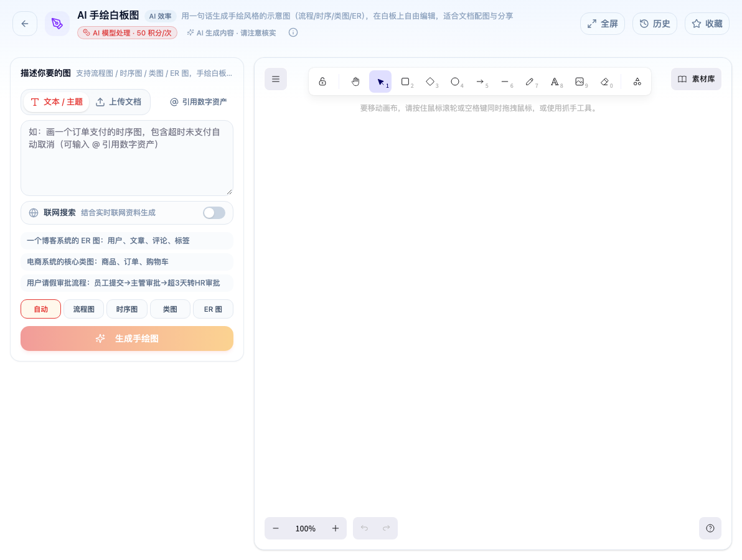Pick the 博客系统的 ER 图 example prompt
Image resolution: width=742 pixels, height=560 pixels.
[127, 241]
